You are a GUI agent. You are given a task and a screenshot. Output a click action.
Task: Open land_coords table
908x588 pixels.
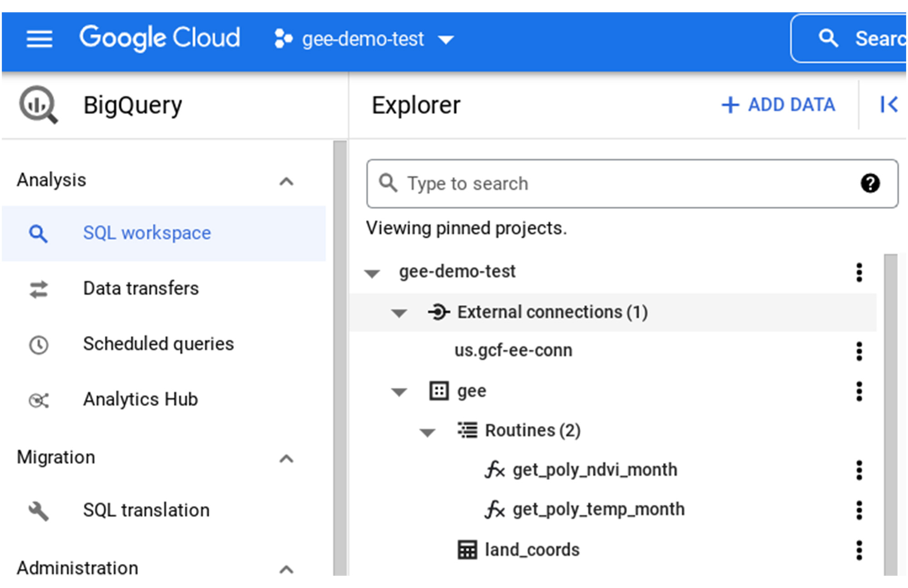coord(532,550)
